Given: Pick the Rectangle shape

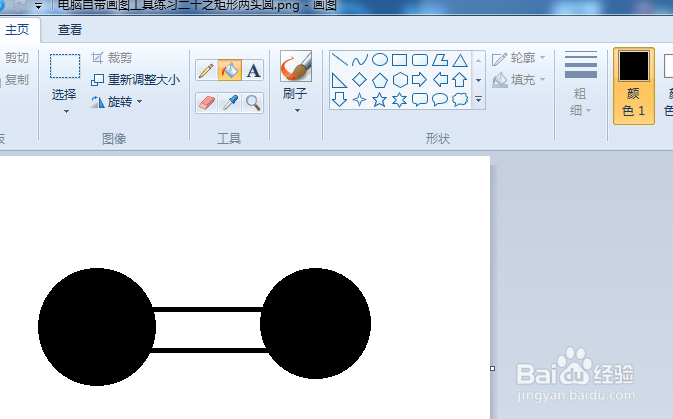Looking at the screenshot, I should pyautogui.click(x=400, y=60).
